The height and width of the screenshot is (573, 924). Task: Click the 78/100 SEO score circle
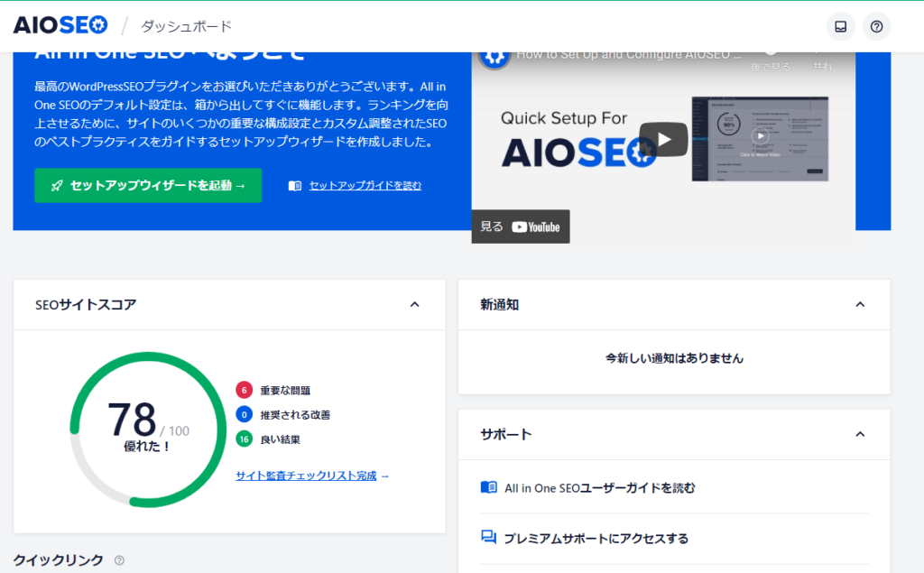pos(135,429)
